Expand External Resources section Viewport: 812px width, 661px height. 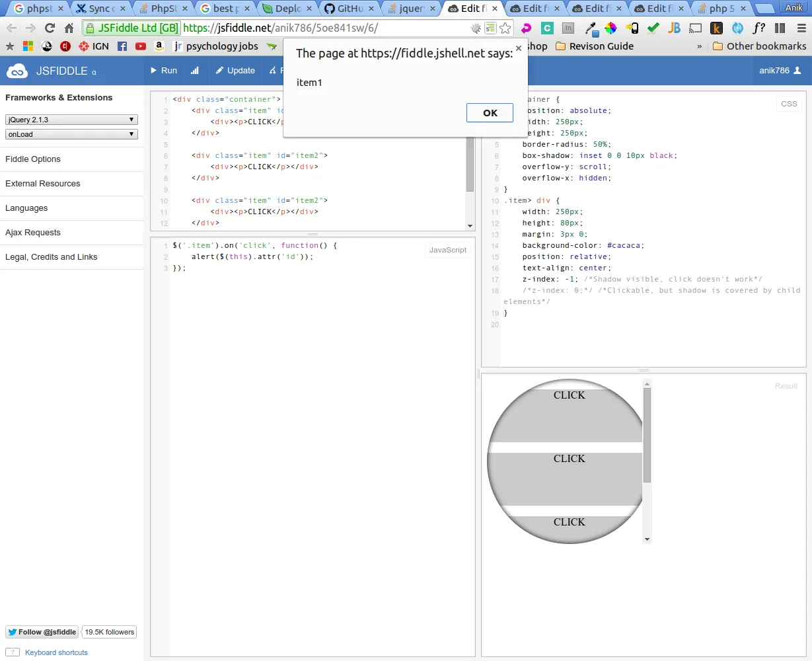click(x=71, y=184)
